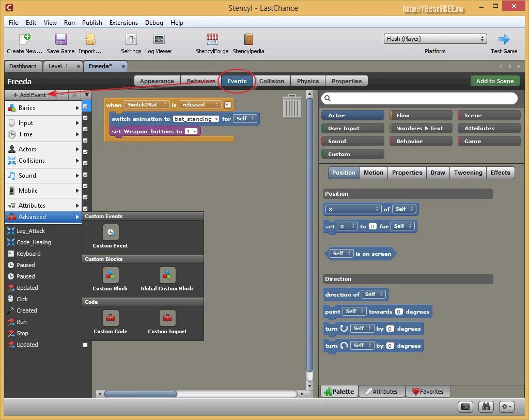The height and width of the screenshot is (420, 529).
Task: Select the Actor block category
Action: [x=352, y=115]
